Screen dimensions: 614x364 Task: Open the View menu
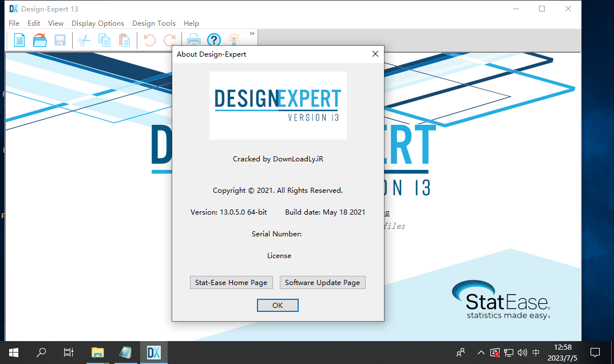56,23
